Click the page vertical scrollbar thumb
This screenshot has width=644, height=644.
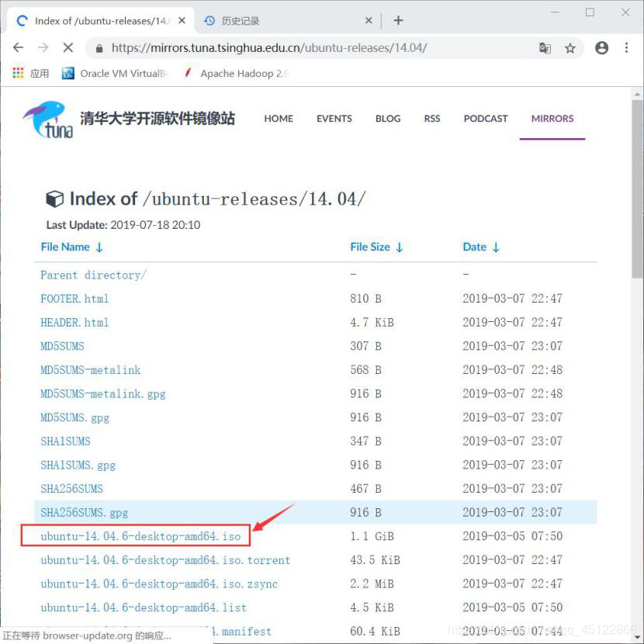[637, 189]
